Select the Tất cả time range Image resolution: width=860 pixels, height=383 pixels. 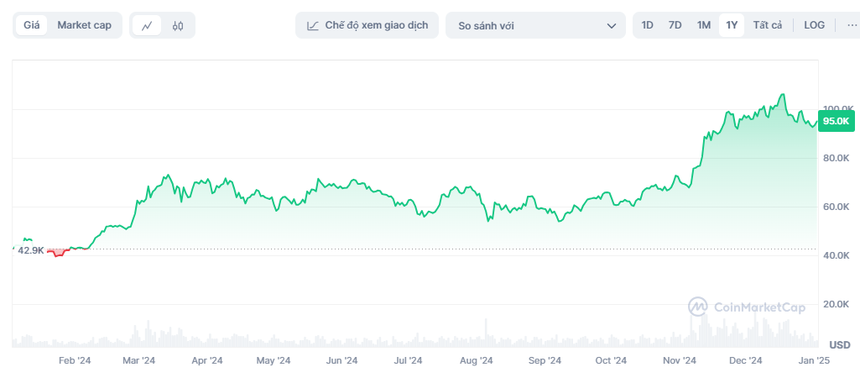coord(767,25)
